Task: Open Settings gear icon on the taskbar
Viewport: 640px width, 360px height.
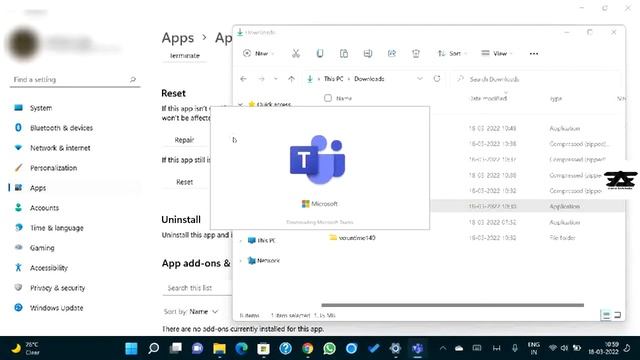Action: (x=396, y=348)
